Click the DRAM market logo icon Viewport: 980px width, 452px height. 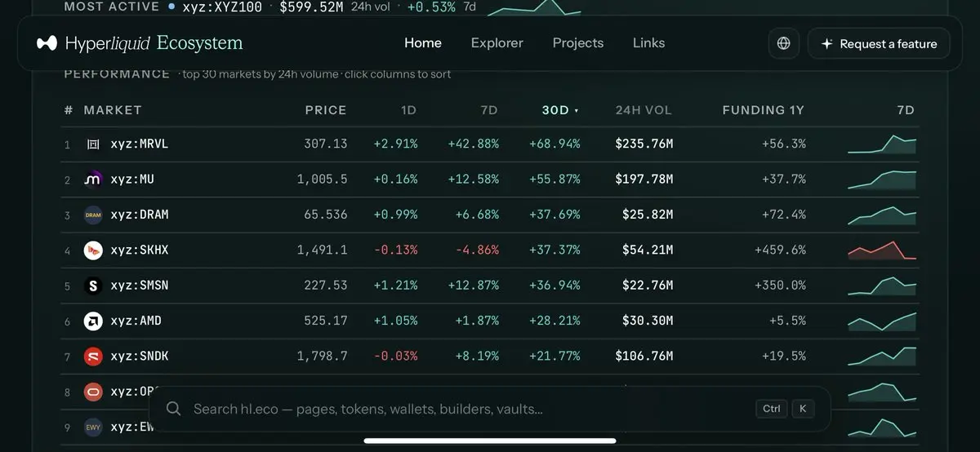click(x=93, y=215)
